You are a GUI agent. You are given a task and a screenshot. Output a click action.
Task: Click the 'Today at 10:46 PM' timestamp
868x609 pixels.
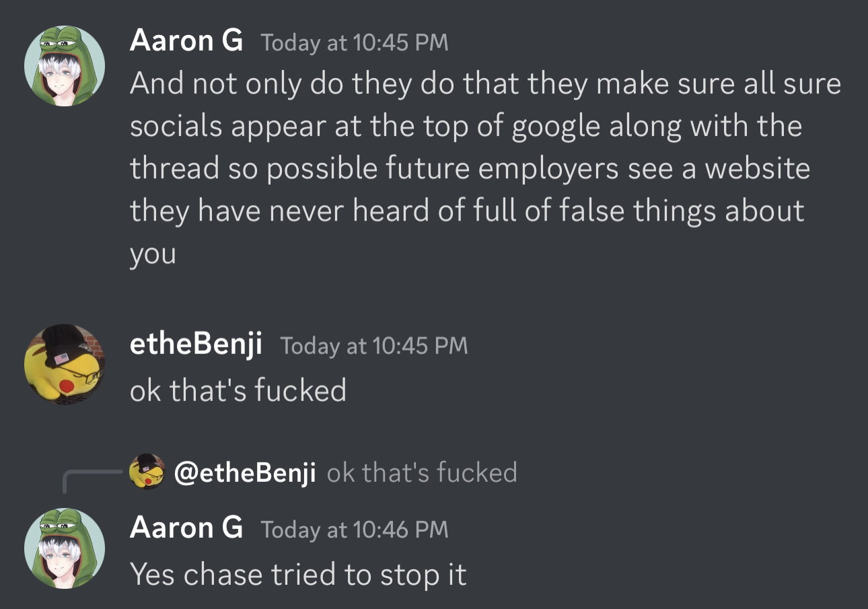[x=355, y=529]
